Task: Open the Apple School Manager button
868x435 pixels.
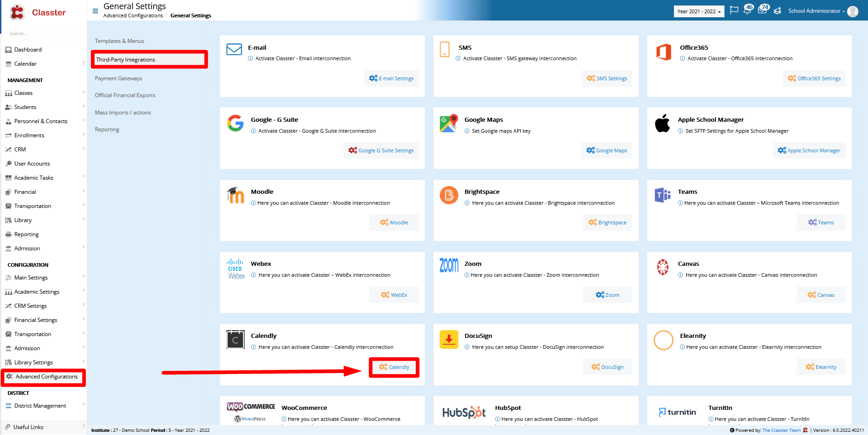Action: (809, 150)
